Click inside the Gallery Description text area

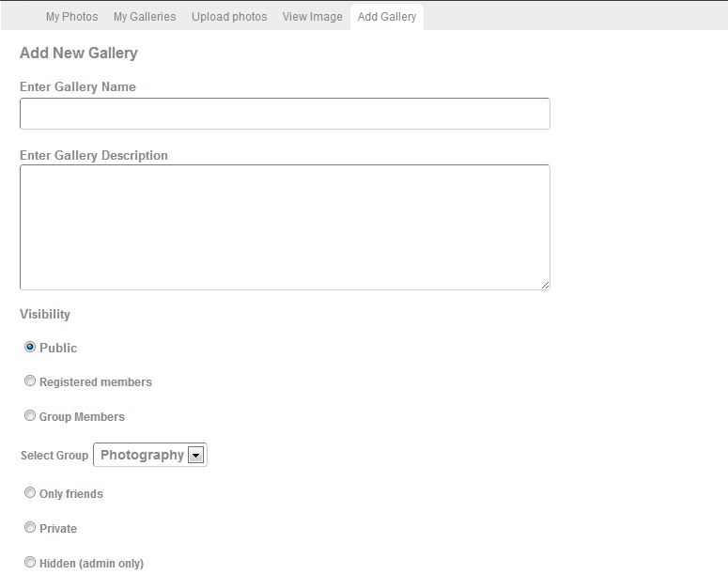[x=285, y=227]
